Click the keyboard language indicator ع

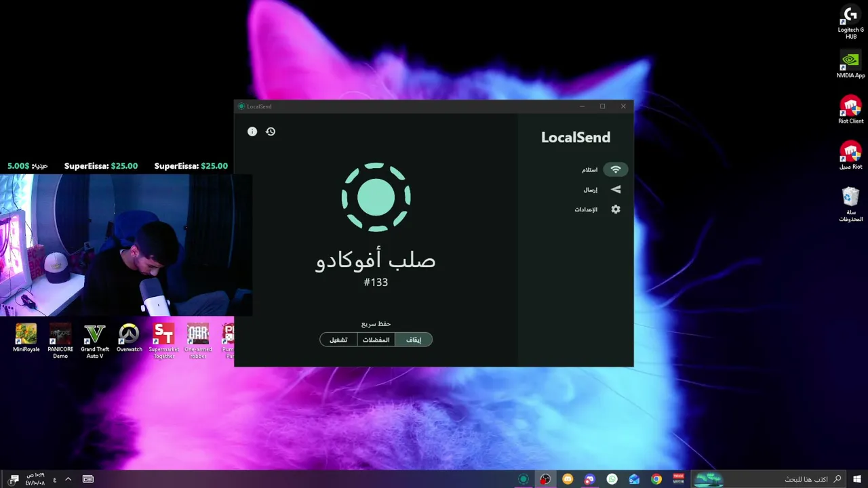click(55, 479)
